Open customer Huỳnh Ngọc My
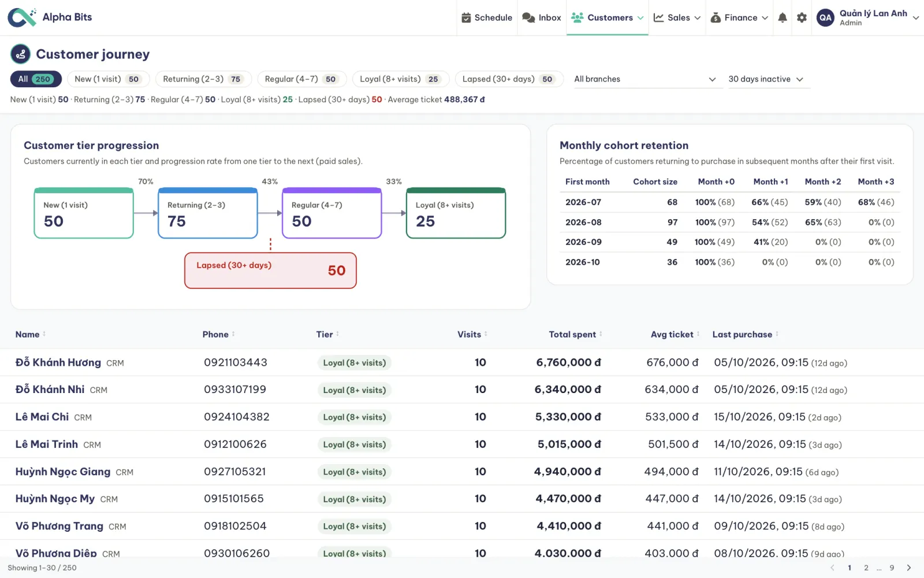 pyautogui.click(x=55, y=499)
